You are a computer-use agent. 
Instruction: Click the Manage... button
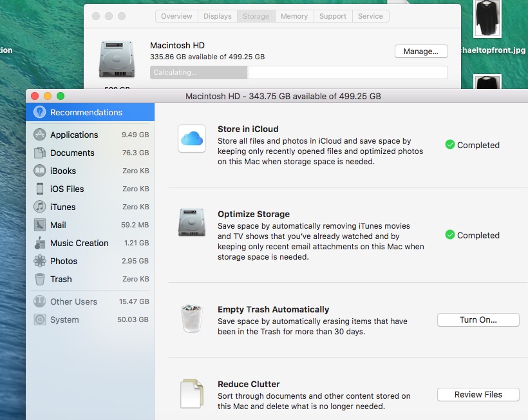coord(421,51)
